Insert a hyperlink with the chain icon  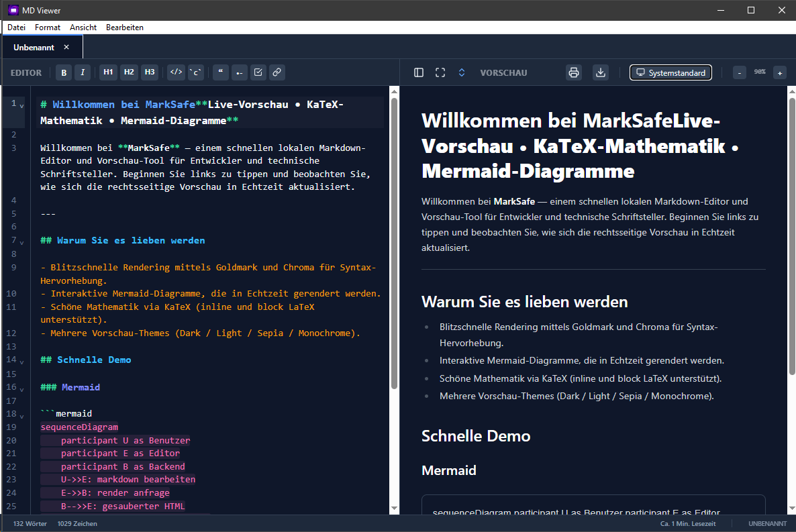[x=277, y=72]
